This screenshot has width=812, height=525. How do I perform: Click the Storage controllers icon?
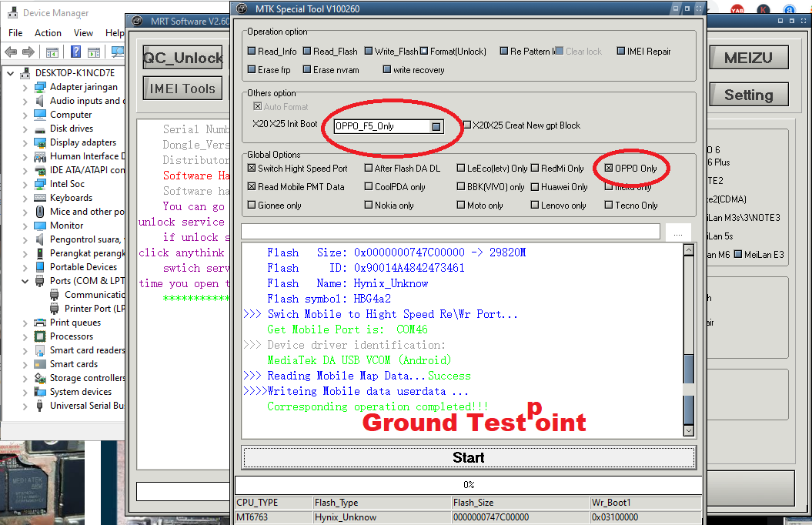coord(40,378)
